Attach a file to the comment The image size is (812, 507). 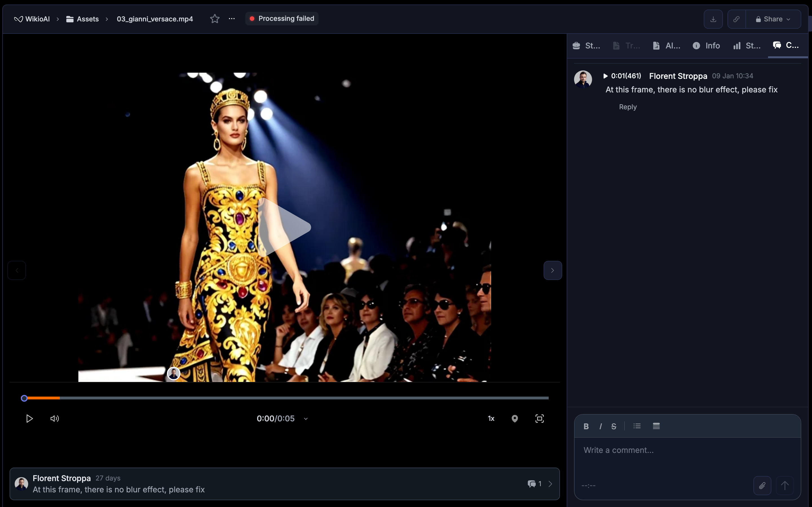[x=762, y=485]
